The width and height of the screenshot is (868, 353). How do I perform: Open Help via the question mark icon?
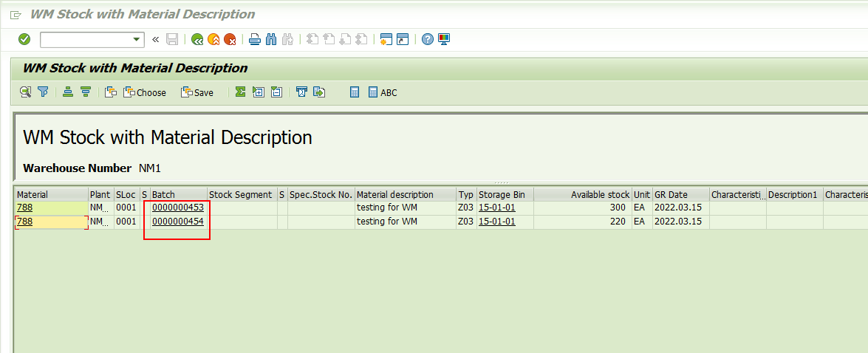(x=428, y=39)
